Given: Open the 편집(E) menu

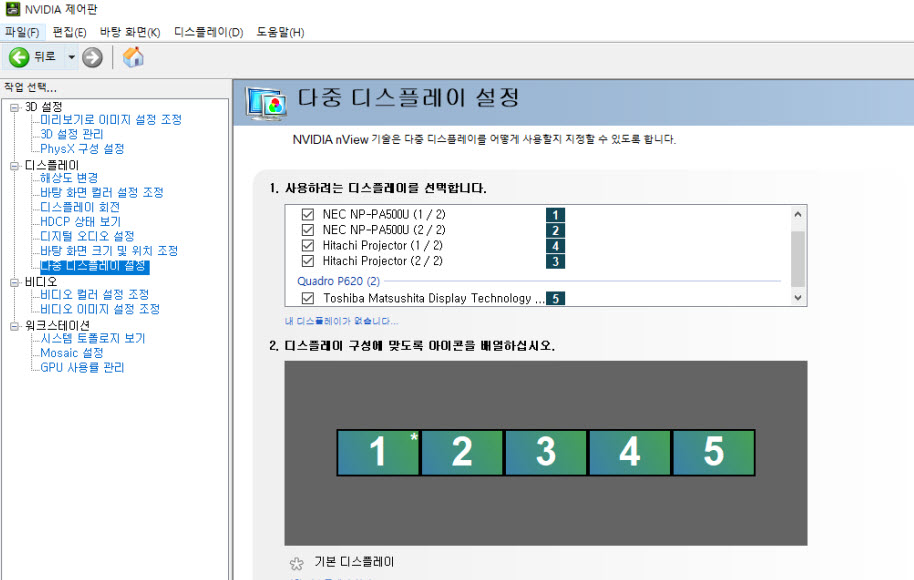Looking at the screenshot, I should point(69,32).
